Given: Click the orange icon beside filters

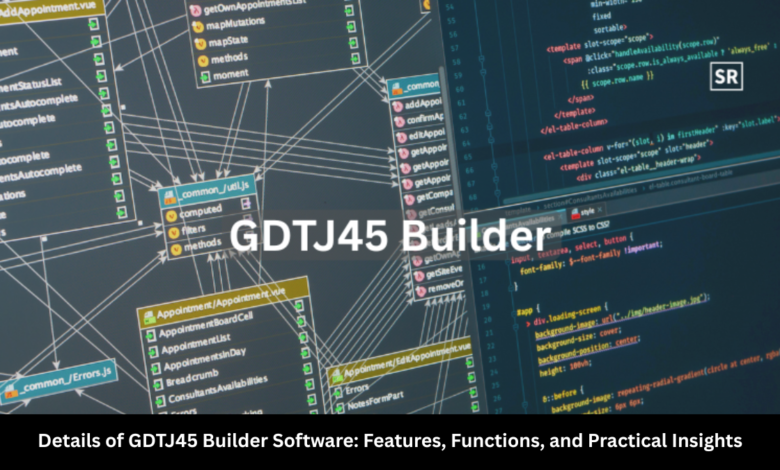Looking at the screenshot, I should point(174,233).
